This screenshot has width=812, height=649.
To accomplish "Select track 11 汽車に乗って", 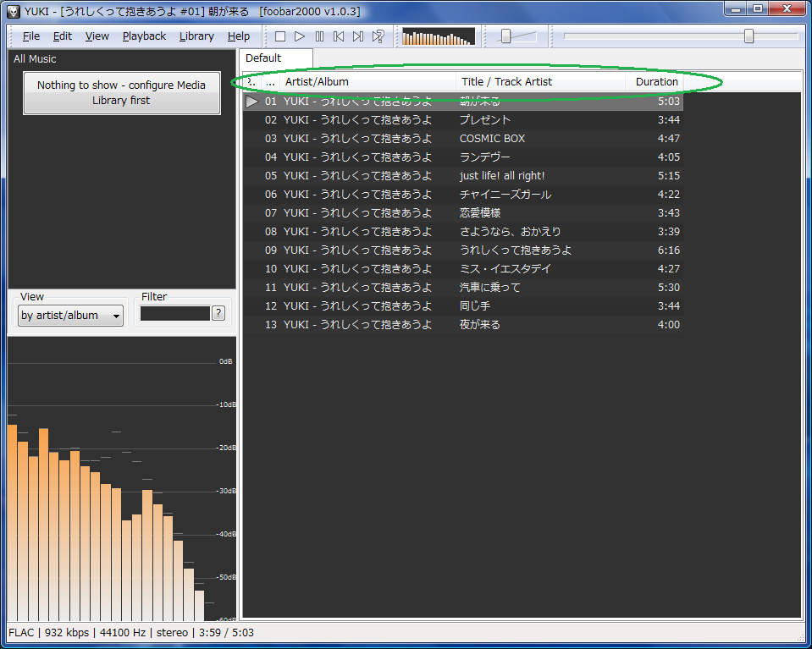I will [463, 288].
